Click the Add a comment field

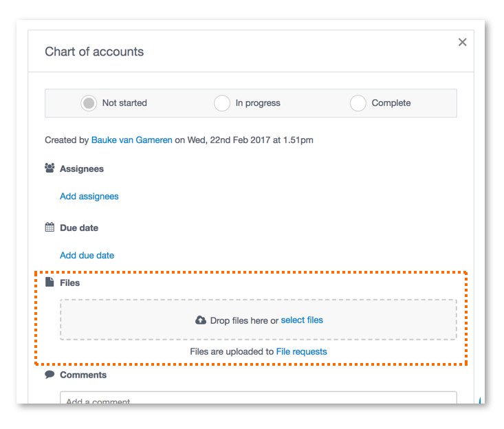[258, 398]
